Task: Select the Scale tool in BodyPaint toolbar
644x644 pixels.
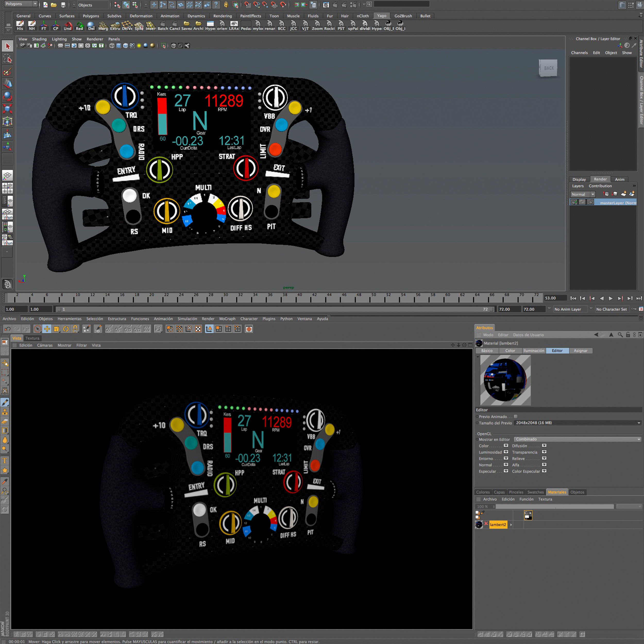Action: point(56,329)
